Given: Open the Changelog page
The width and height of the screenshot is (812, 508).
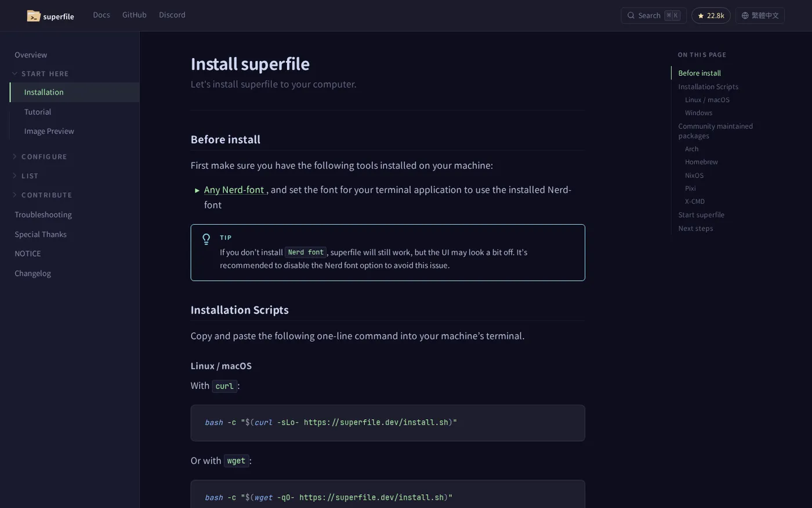Looking at the screenshot, I should [x=33, y=273].
